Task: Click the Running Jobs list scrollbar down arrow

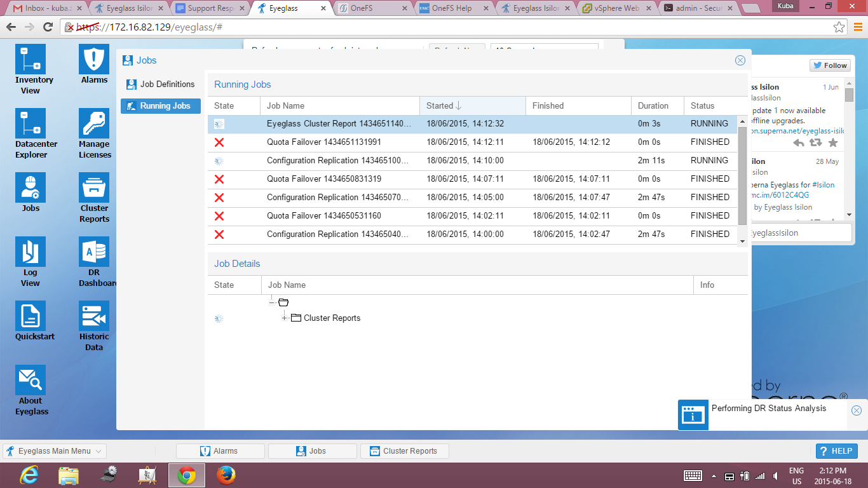Action: point(742,241)
